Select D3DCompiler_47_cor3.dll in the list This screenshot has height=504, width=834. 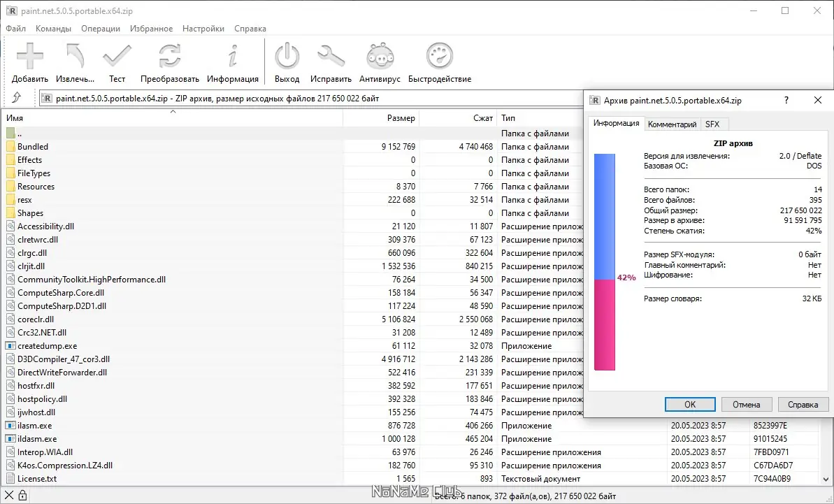[64, 359]
